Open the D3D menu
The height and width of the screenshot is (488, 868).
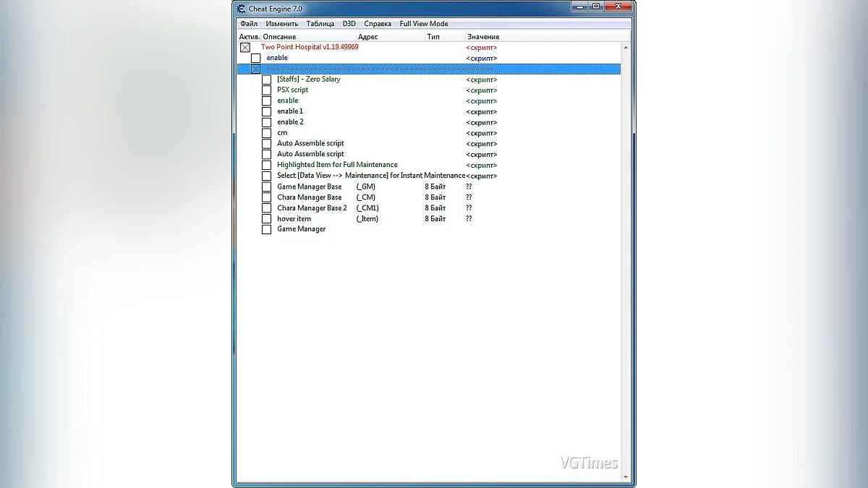[349, 24]
